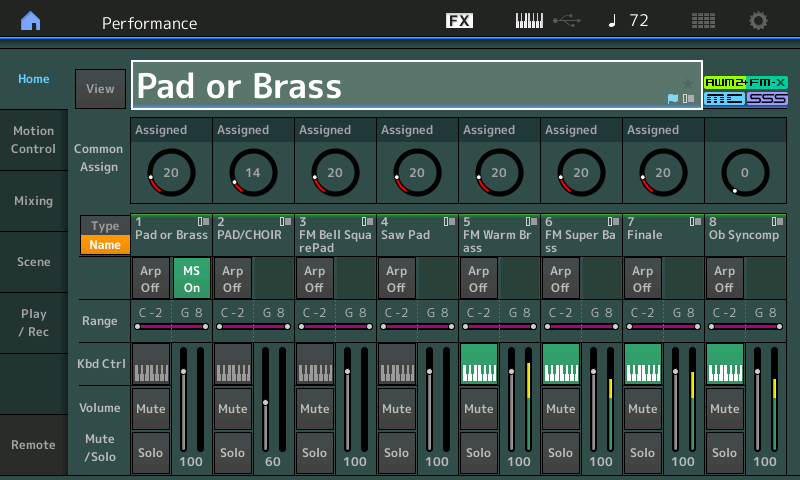800x480 pixels.
Task: Toggle keyboard control for Part 1
Action: point(150,364)
